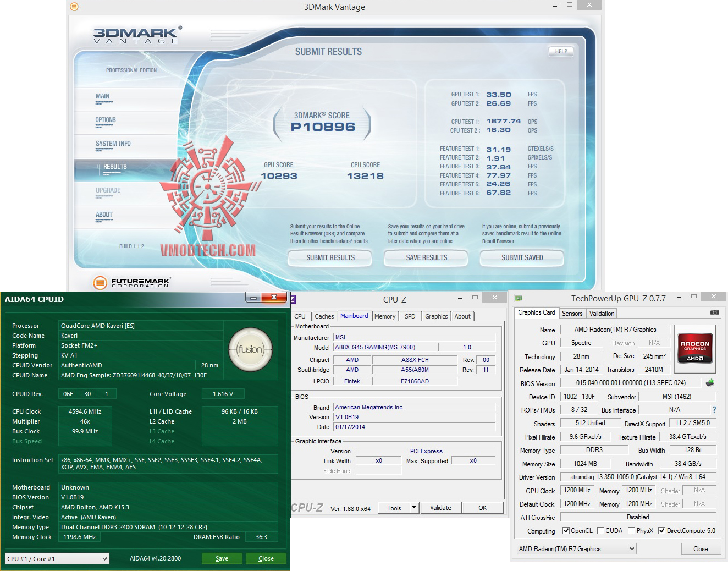The image size is (728, 571).
Task: Click the CPU Test 1 result 1877.74
Action: pos(504,121)
